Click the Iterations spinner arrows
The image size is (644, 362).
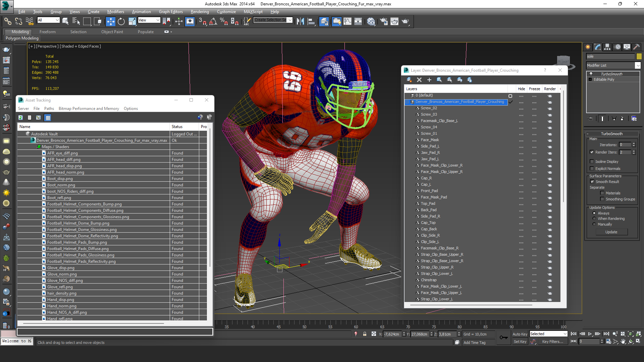pyautogui.click(x=634, y=144)
